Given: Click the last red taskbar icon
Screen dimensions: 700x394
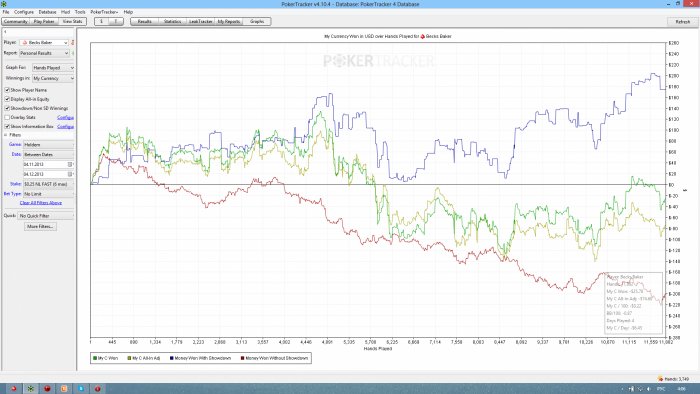Looking at the screenshot, I should [x=97, y=389].
